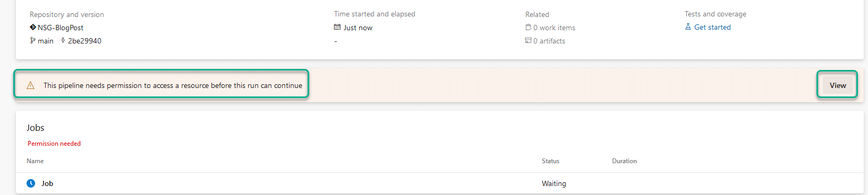Click the pipeline permission warning message
This screenshot has height=195, width=868.
[x=173, y=85]
